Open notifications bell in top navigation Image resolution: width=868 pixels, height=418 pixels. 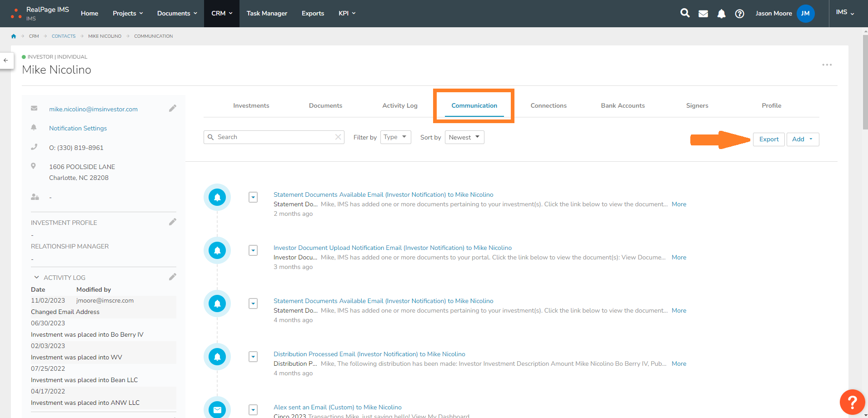(x=721, y=14)
